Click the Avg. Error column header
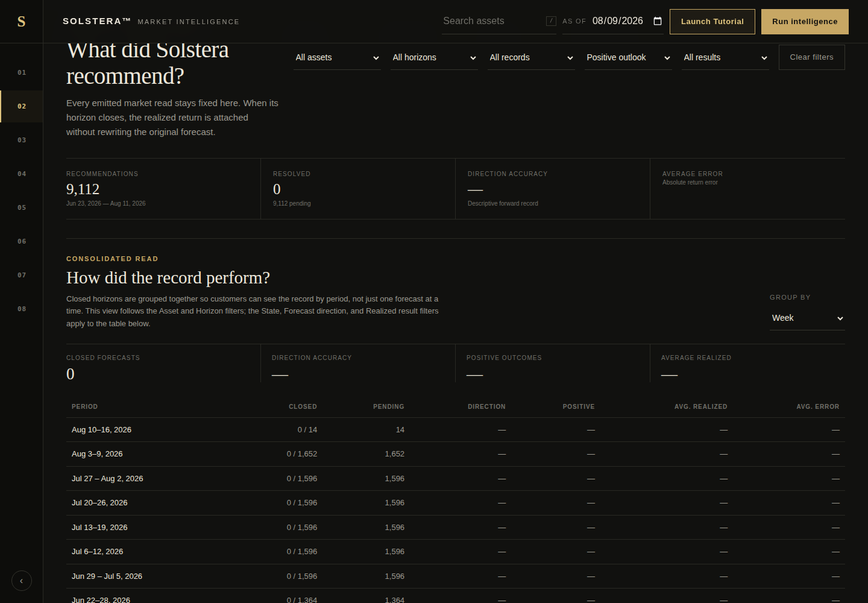Image resolution: width=868 pixels, height=603 pixels. click(817, 406)
